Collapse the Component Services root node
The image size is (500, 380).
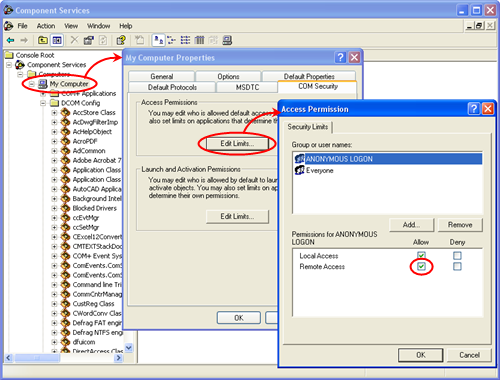[9, 65]
